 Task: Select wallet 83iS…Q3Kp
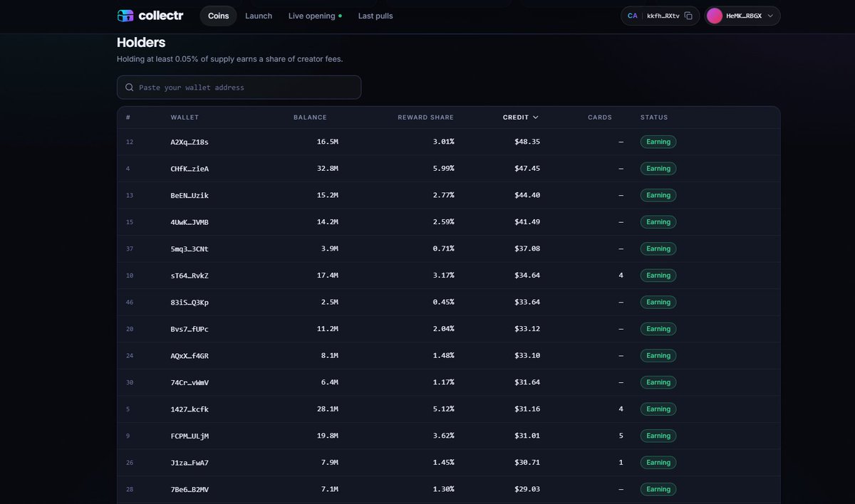click(x=190, y=302)
